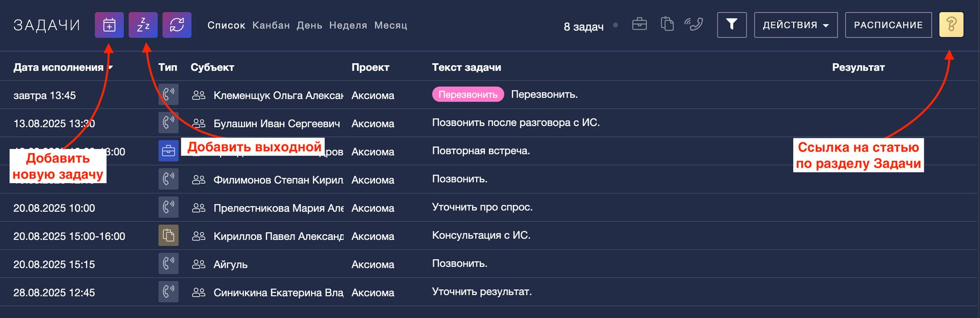Switch to the Канбан view
Viewport: 980px width, 318px height.
click(x=271, y=25)
